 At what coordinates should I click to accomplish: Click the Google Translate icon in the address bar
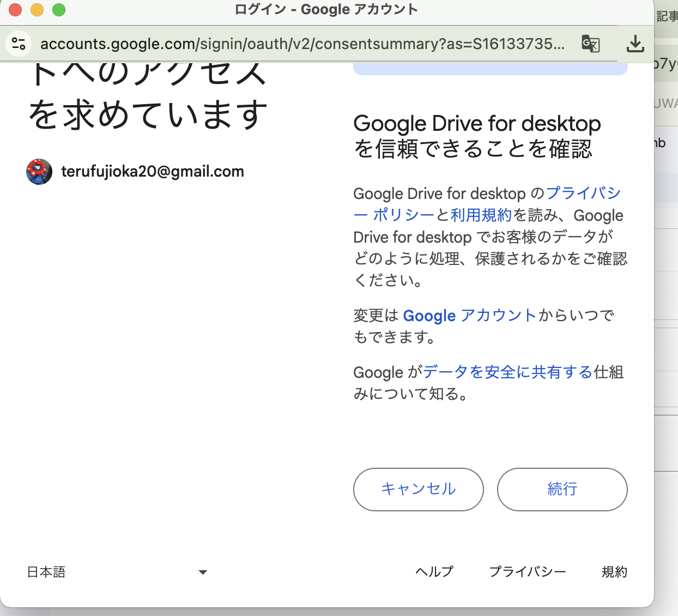(x=591, y=44)
